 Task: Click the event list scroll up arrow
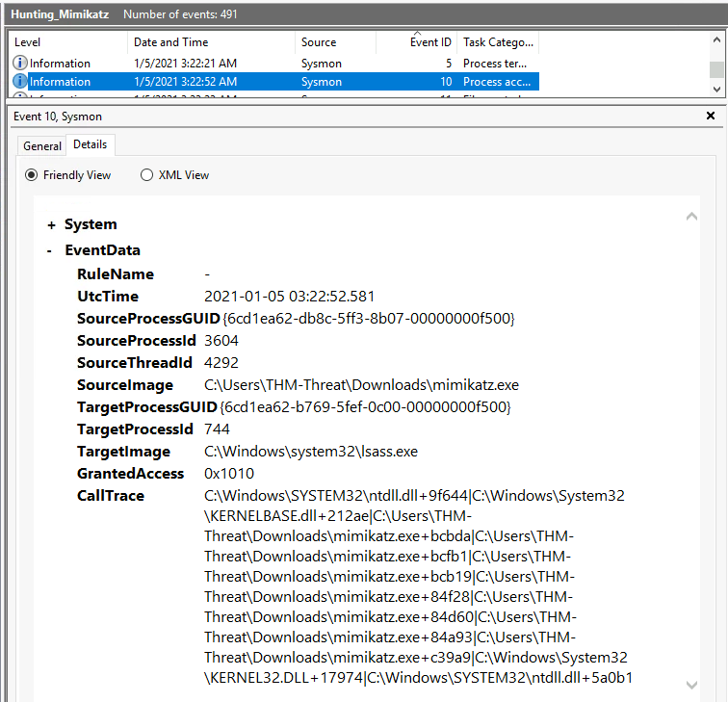click(716, 39)
